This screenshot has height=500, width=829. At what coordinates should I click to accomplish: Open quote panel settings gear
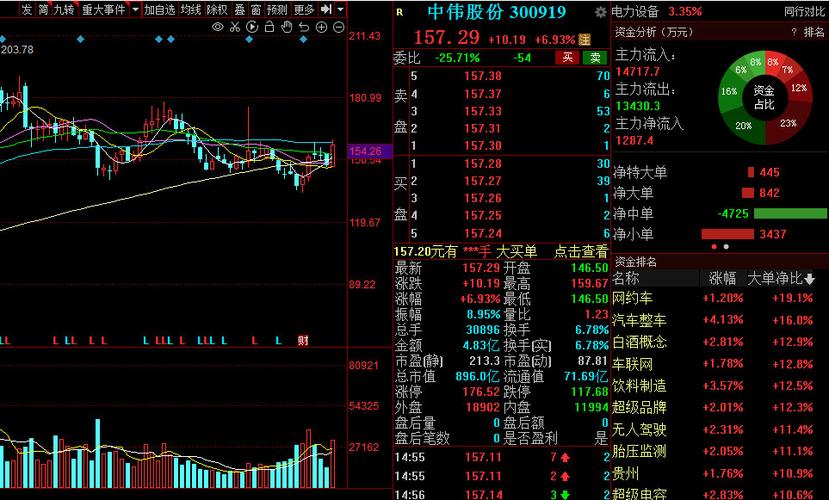click(x=600, y=12)
